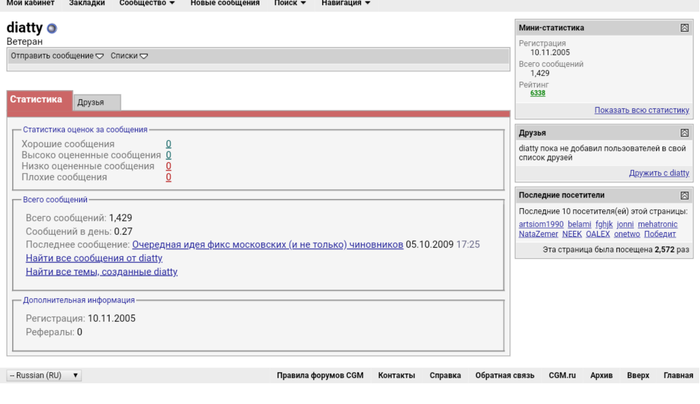Open the Сообщество menu
The image size is (700, 404).
coord(147,3)
